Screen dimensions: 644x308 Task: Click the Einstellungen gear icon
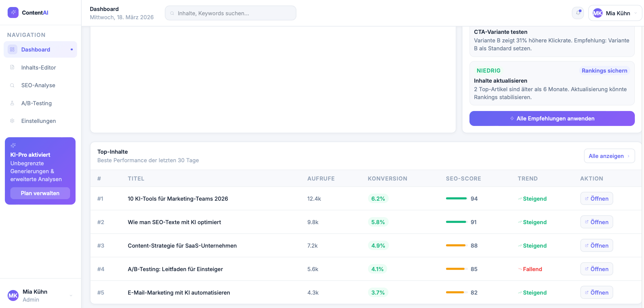(x=12, y=121)
